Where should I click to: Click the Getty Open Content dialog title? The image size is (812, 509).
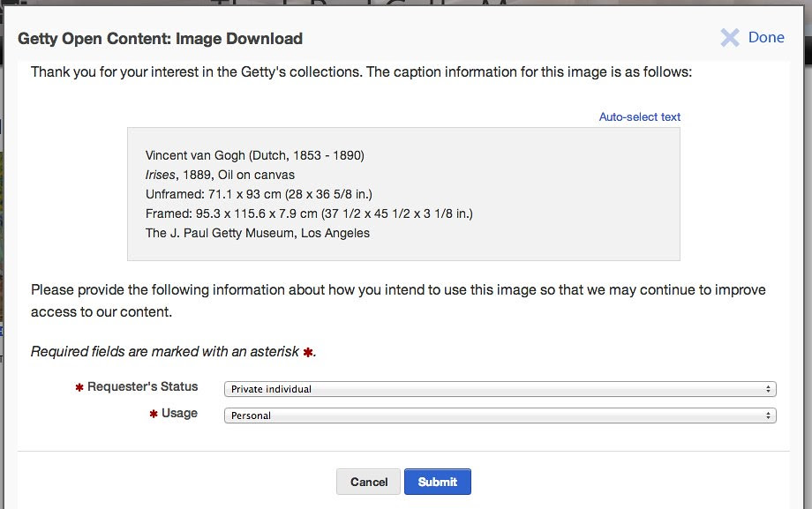pos(161,38)
